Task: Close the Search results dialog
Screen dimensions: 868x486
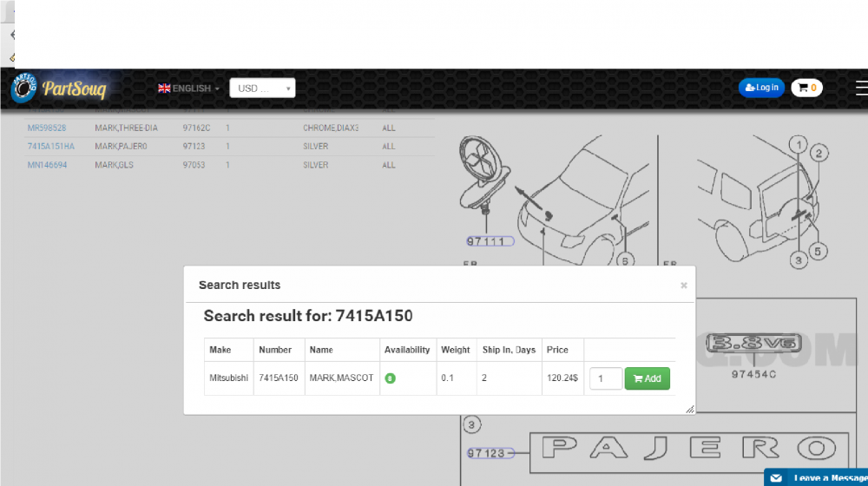Action: coord(684,285)
